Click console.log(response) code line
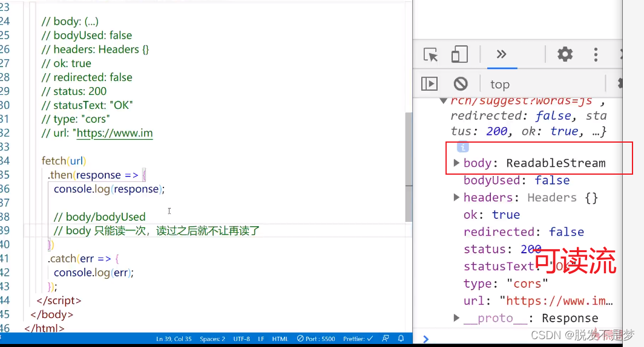This screenshot has width=644, height=347. (109, 189)
